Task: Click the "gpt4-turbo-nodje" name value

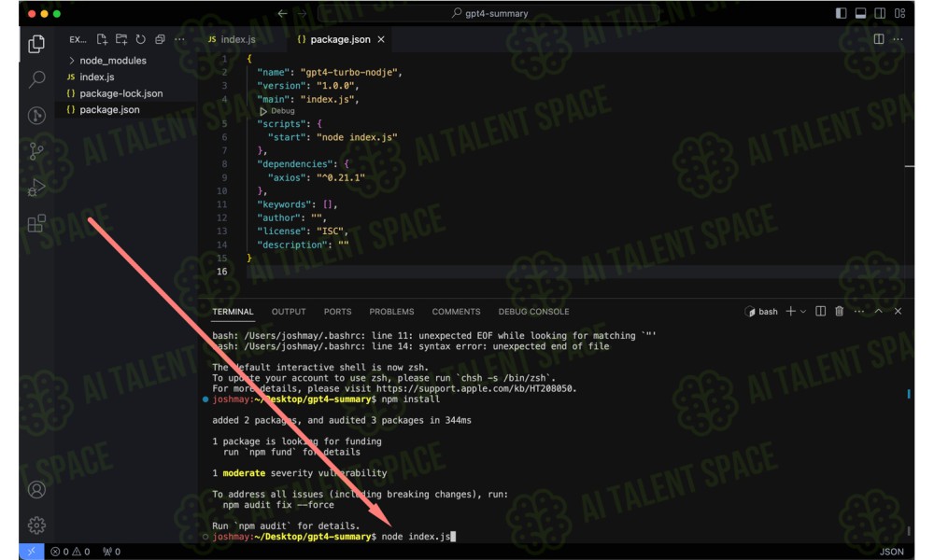Action: [349, 73]
